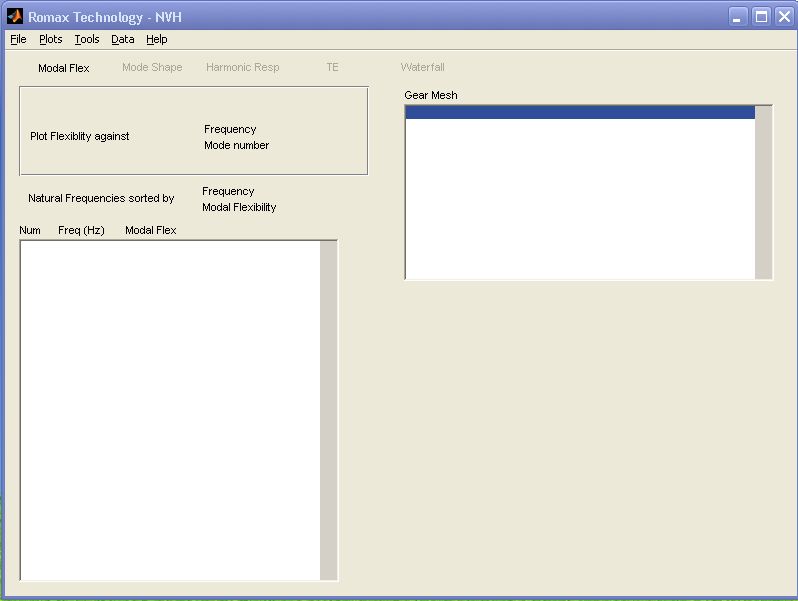Minimize the Romax NVH window
The width and height of the screenshot is (798, 601).
point(737,17)
